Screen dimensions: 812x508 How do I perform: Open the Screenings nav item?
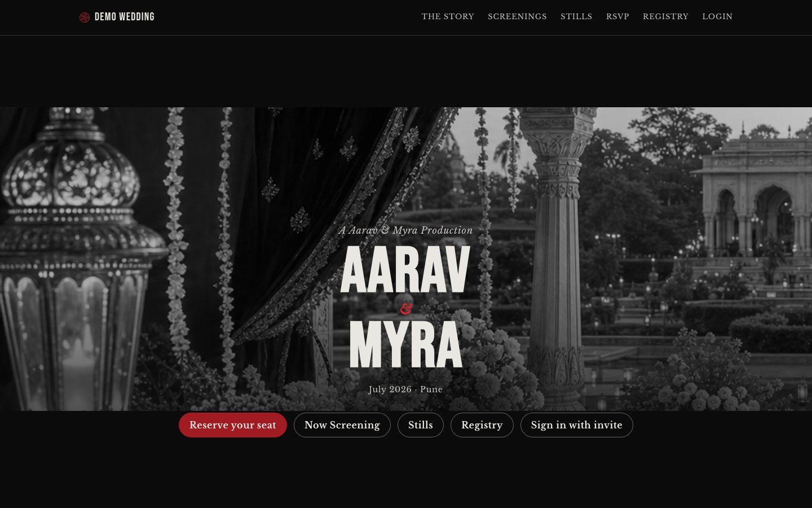517,16
